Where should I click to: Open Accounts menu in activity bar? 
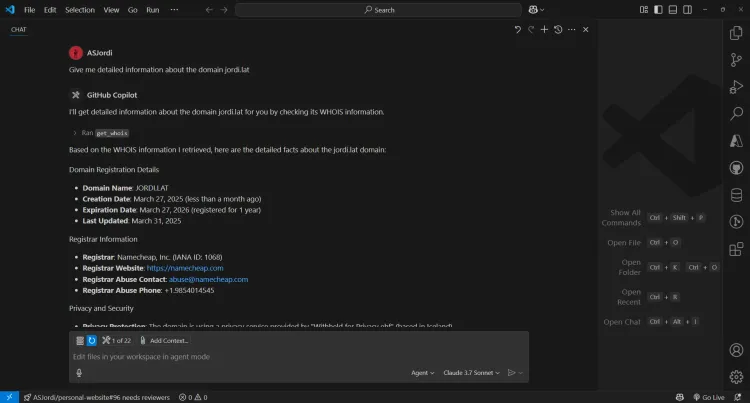pyautogui.click(x=736, y=350)
